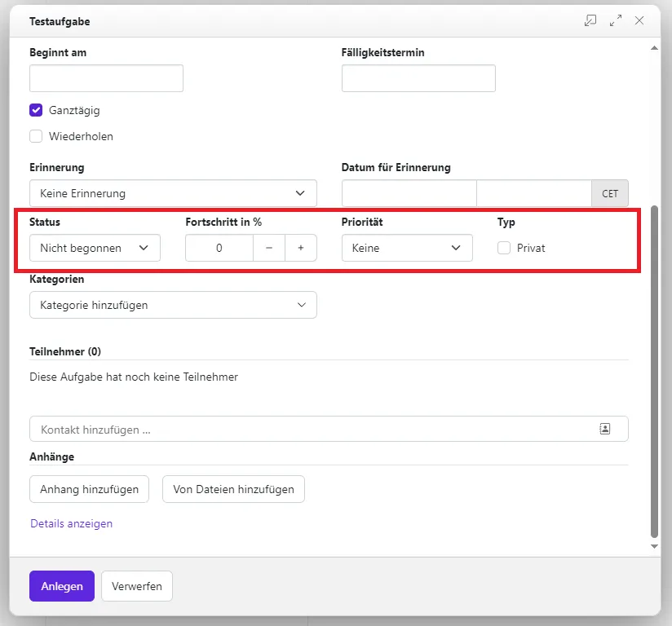This screenshot has height=626, width=672.
Task: Click the 'Beginnt am' date field
Action: 106,78
